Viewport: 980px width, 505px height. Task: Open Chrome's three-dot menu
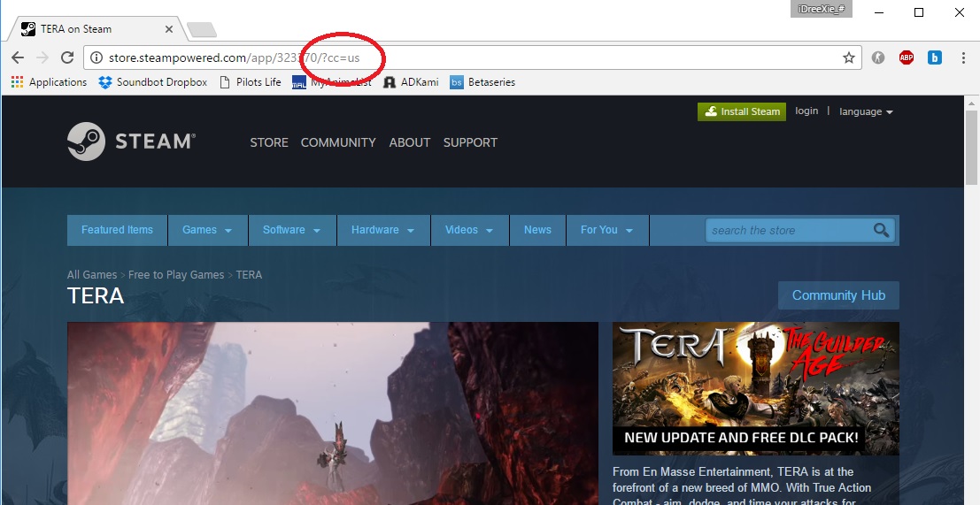(x=963, y=58)
